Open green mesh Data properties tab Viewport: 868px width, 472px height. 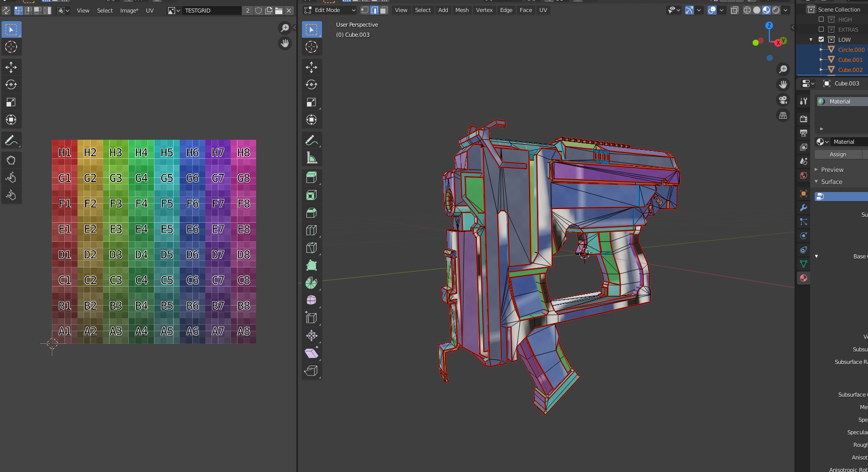[x=803, y=263]
